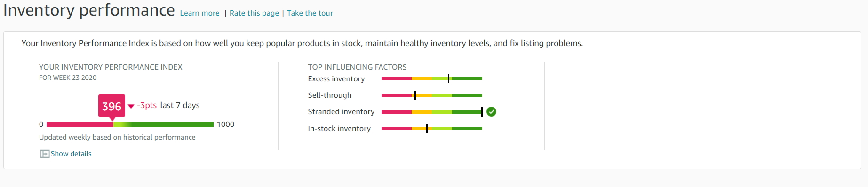
Task: Select the Excess inventory label
Action: (336, 79)
